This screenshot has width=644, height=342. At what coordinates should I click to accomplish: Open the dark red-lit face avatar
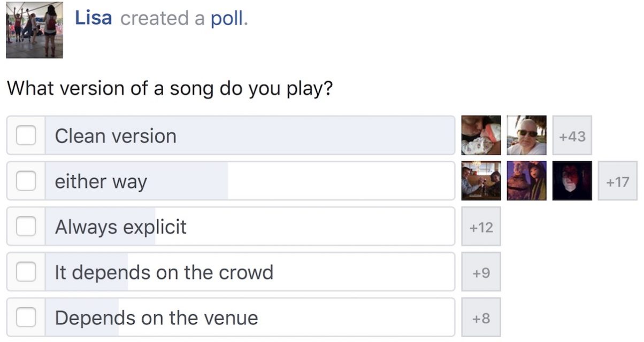[571, 181]
